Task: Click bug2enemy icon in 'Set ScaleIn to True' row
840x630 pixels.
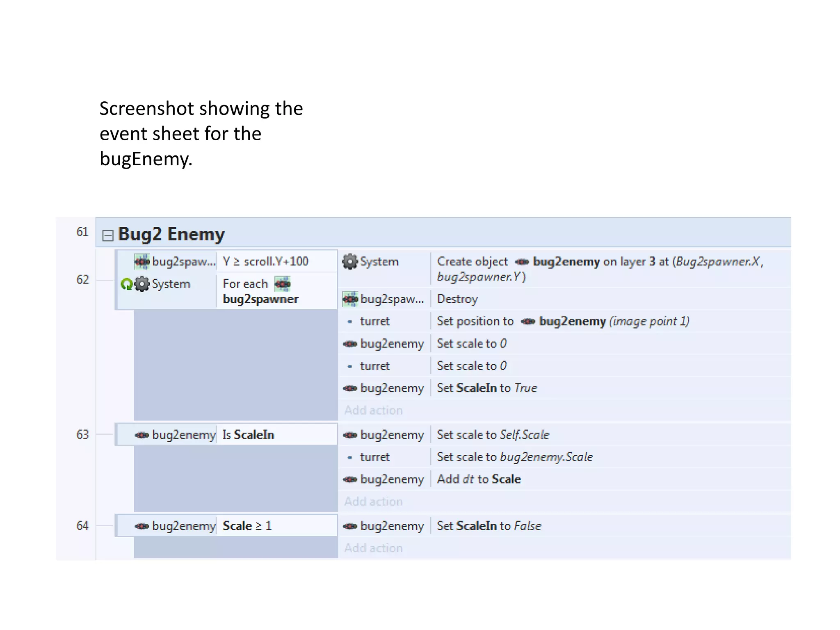Action: tap(350, 388)
